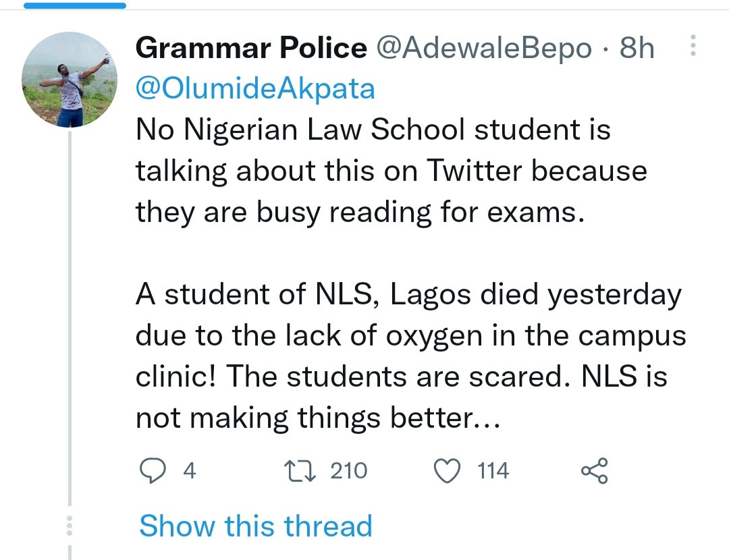Click the reply speech bubble icon
This screenshot has height=560, width=729.
point(157,470)
